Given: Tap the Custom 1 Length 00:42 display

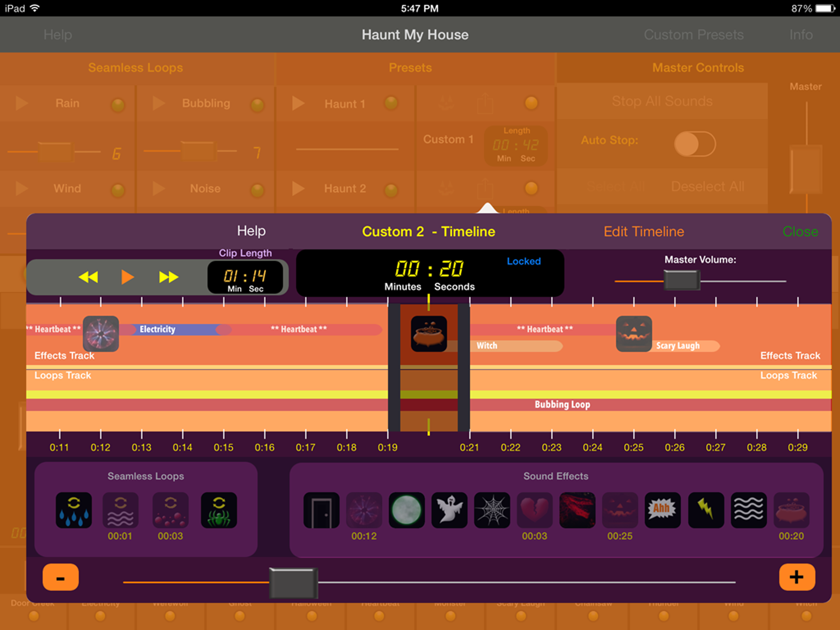Looking at the screenshot, I should (x=516, y=146).
